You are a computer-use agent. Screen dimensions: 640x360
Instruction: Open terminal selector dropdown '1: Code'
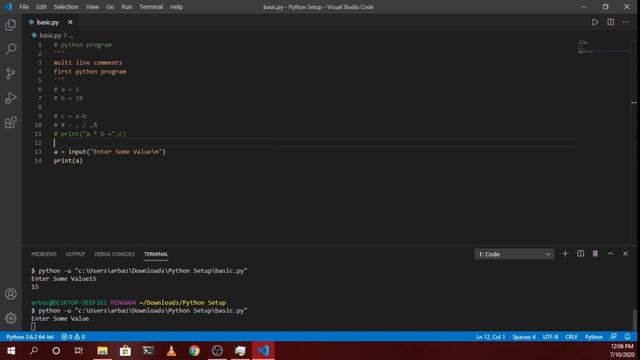point(514,254)
